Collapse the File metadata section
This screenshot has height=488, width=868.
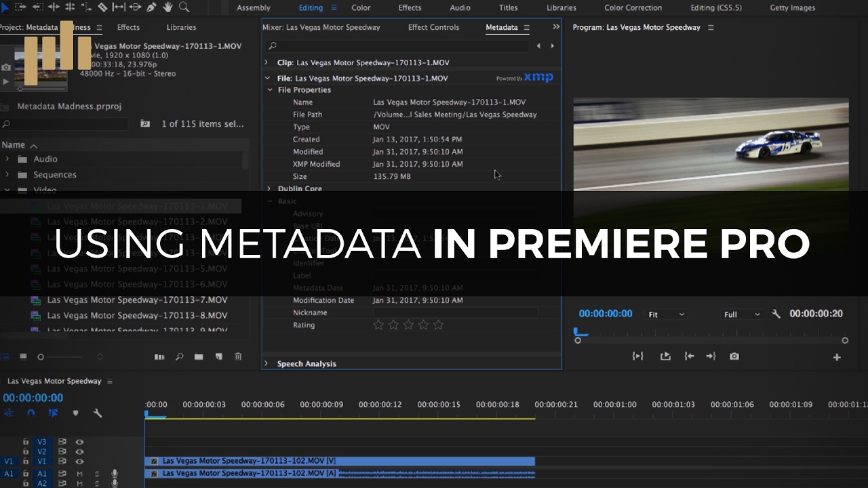click(267, 79)
